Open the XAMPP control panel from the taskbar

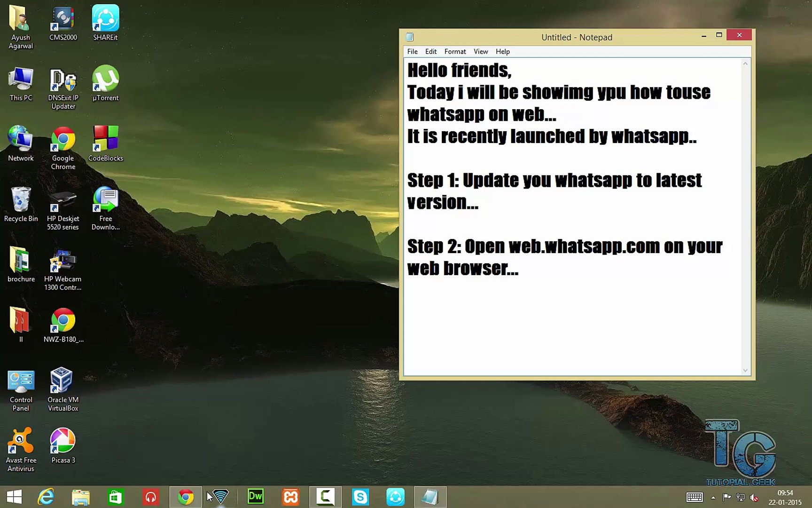coord(290,496)
